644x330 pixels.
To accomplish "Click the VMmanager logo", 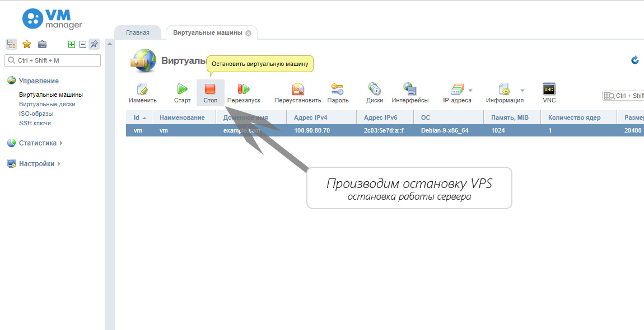I will click(x=52, y=19).
